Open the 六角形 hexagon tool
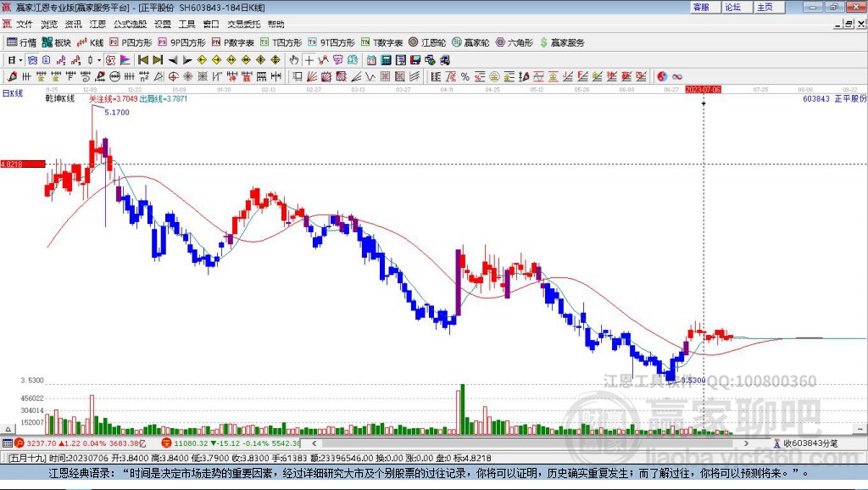Screen dimensions: 868x490 pyautogui.click(x=514, y=42)
